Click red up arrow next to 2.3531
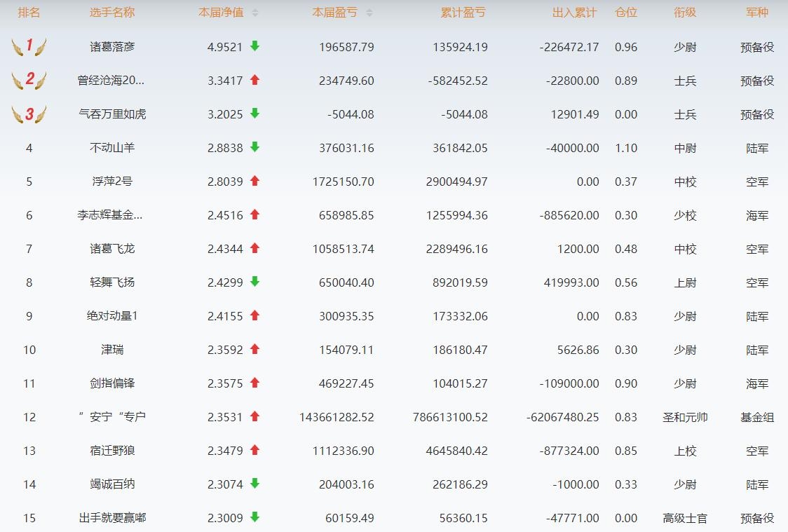Viewport: 788px width, 532px height. [254, 416]
